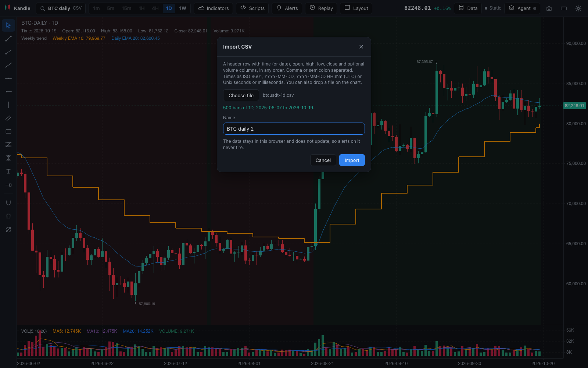Take a chart screenshot with camera icon
This screenshot has height=368, width=588.
point(549,8)
